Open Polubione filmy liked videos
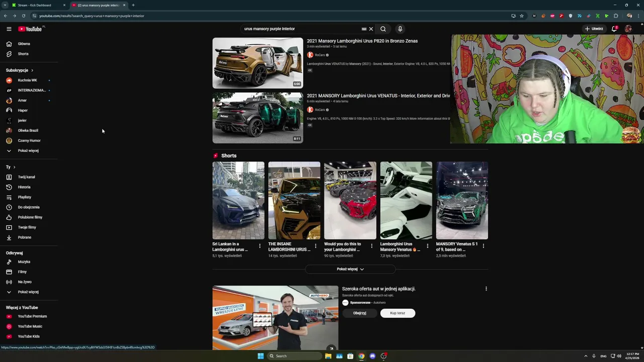 click(x=29, y=217)
